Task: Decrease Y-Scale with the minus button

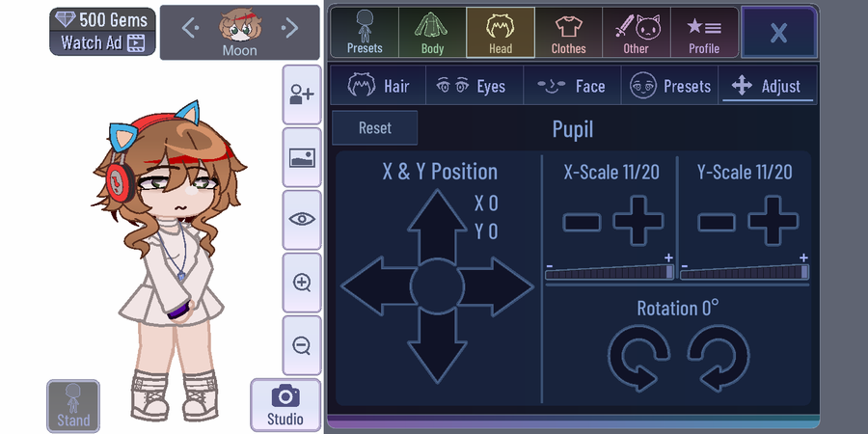Action: click(717, 223)
